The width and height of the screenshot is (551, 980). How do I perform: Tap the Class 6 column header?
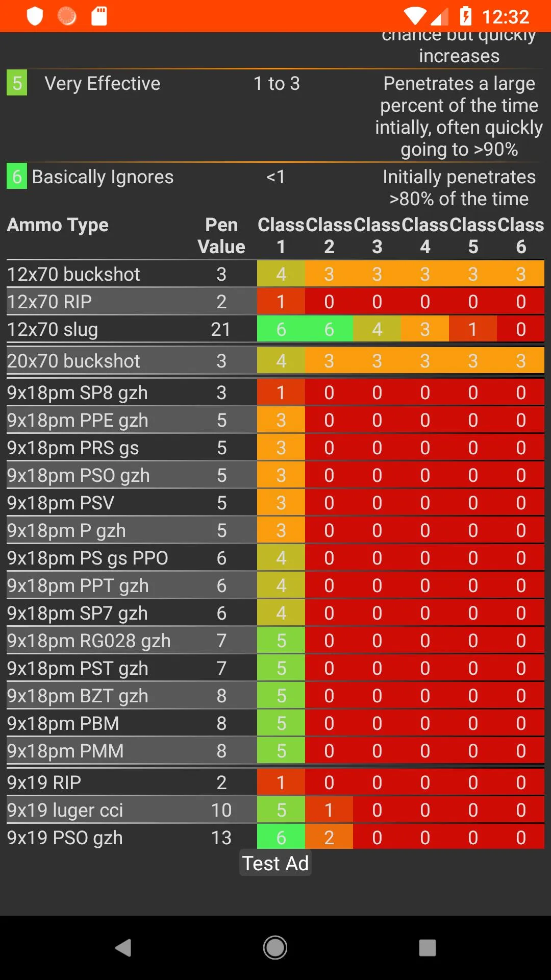click(520, 236)
